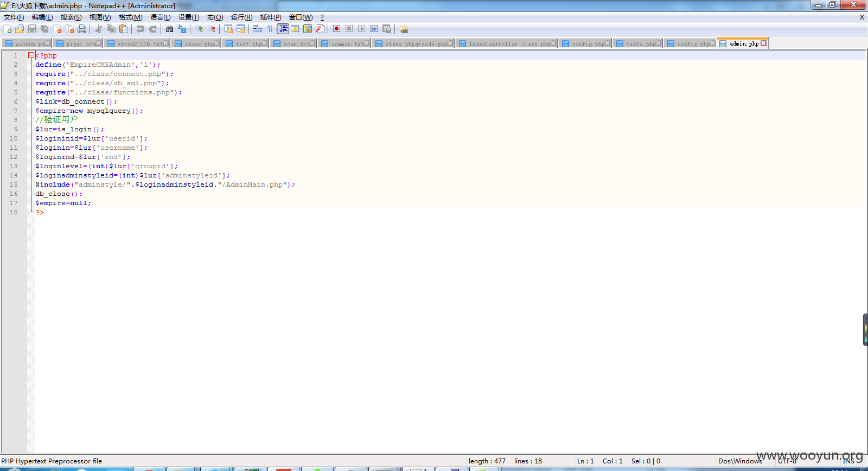This screenshot has width=868, height=471.
Task: Open the 插件(P) menu
Action: click(x=271, y=17)
